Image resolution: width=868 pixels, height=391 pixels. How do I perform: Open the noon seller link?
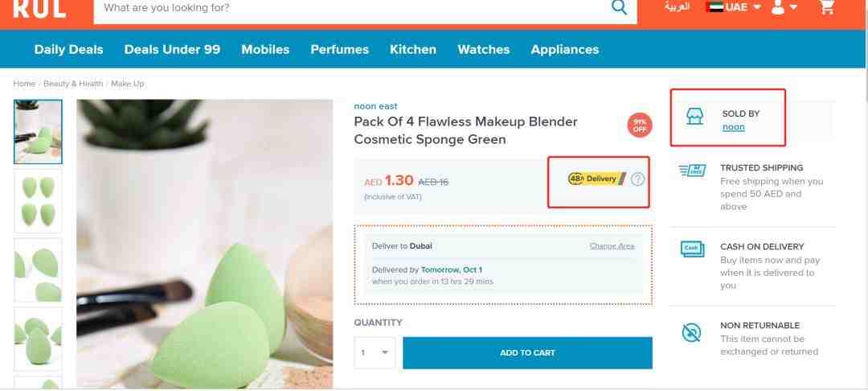coord(734,127)
